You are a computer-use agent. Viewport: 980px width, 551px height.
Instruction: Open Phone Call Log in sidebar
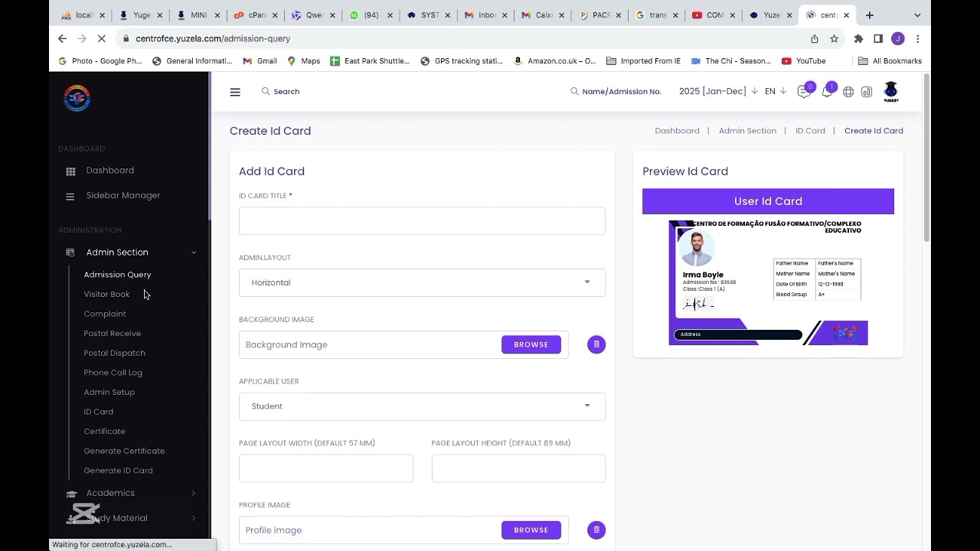pyautogui.click(x=113, y=373)
